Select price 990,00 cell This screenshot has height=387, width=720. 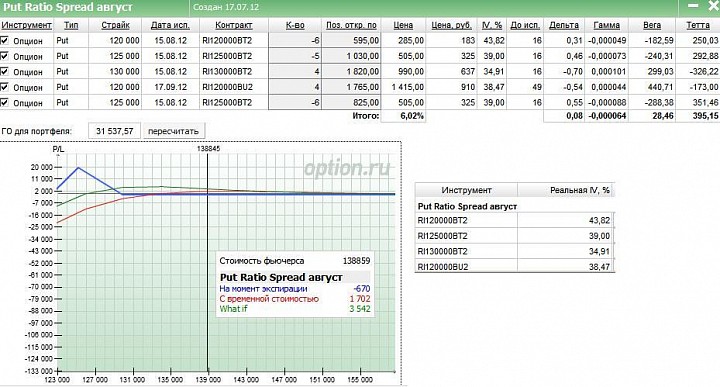[403, 72]
